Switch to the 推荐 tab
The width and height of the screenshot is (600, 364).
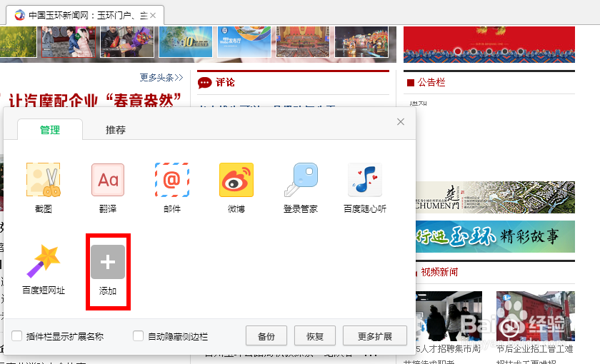(116, 130)
